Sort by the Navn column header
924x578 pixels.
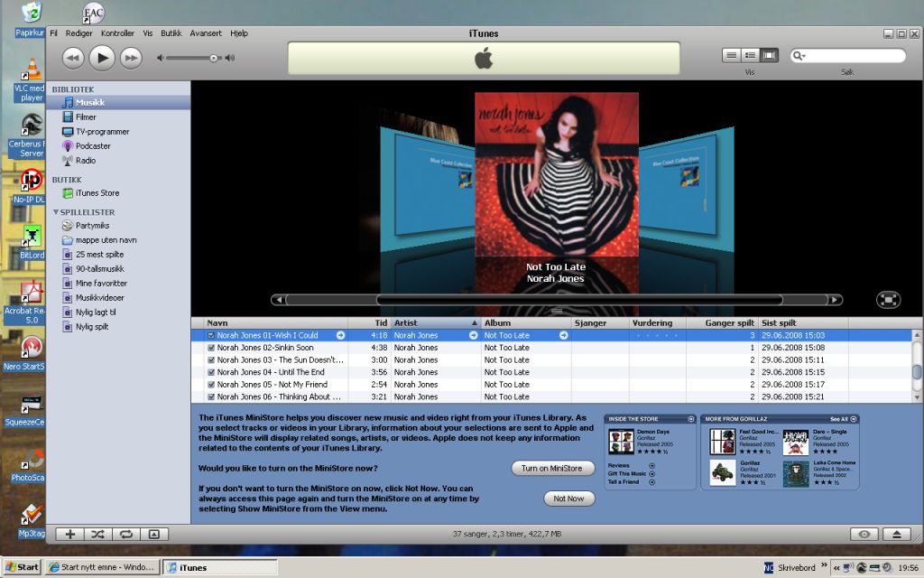point(275,322)
